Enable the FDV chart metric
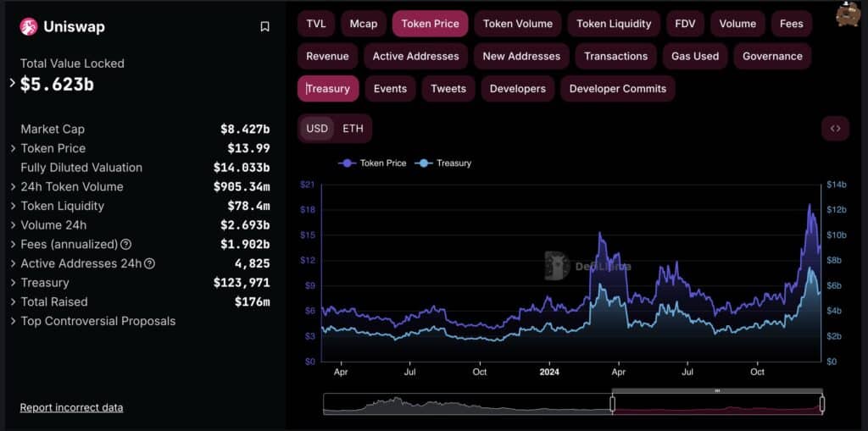This screenshot has height=431, width=868. point(685,24)
